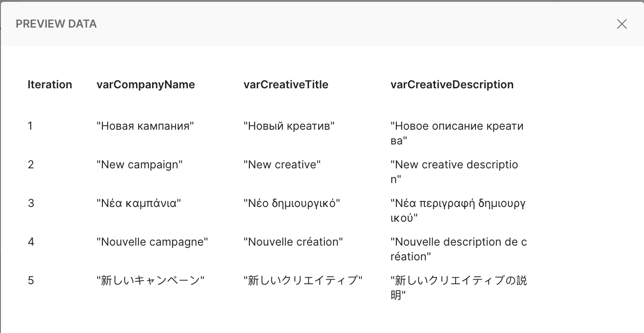Click the "Νέα καμπάνια" cell

click(139, 203)
